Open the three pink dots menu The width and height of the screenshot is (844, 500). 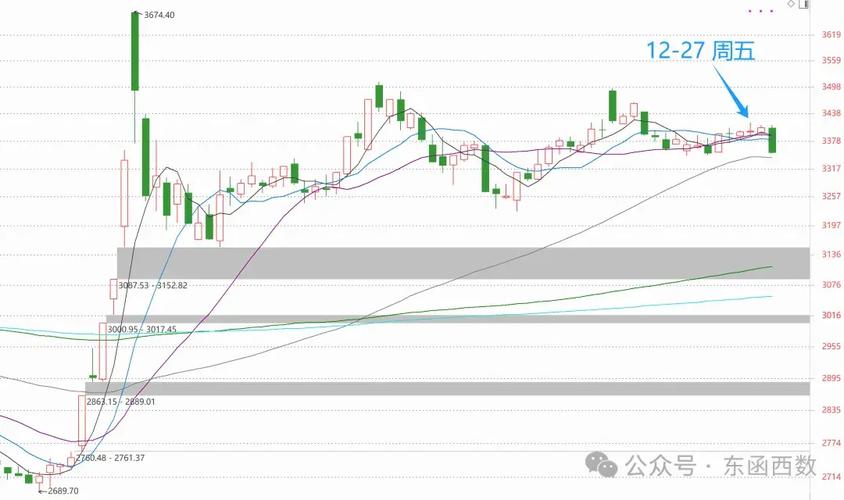tap(761, 11)
